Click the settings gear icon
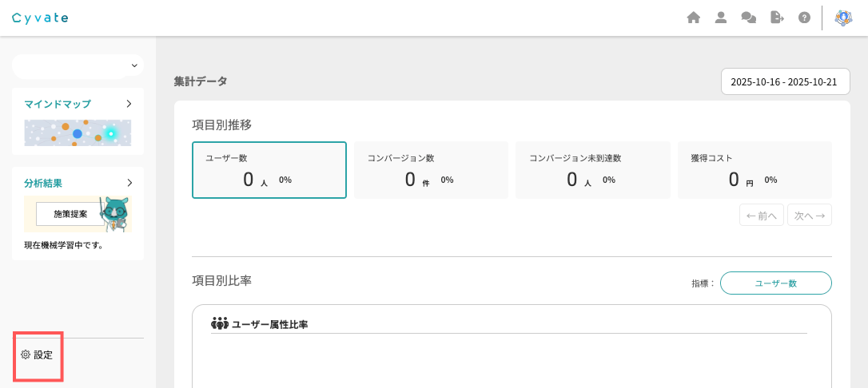The image size is (868, 388). pos(26,354)
